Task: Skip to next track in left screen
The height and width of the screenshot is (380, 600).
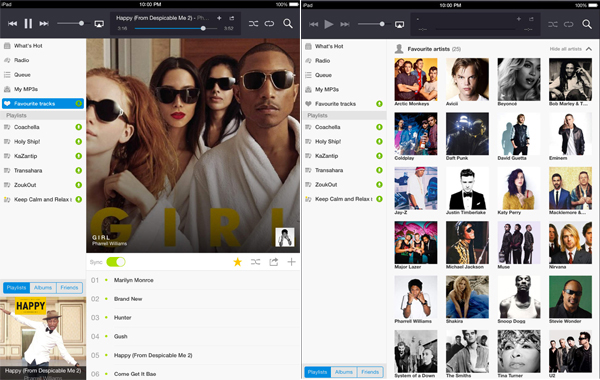Action: pos(44,24)
